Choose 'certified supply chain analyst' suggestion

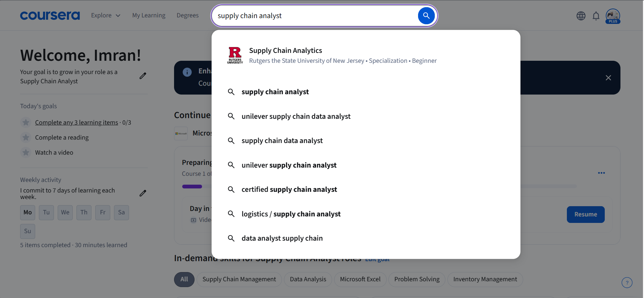tap(289, 189)
